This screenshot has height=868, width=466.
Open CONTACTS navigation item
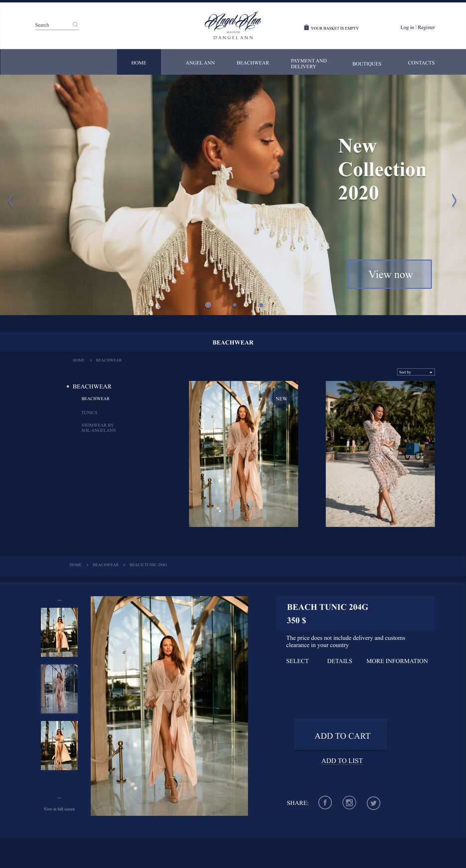tap(421, 63)
